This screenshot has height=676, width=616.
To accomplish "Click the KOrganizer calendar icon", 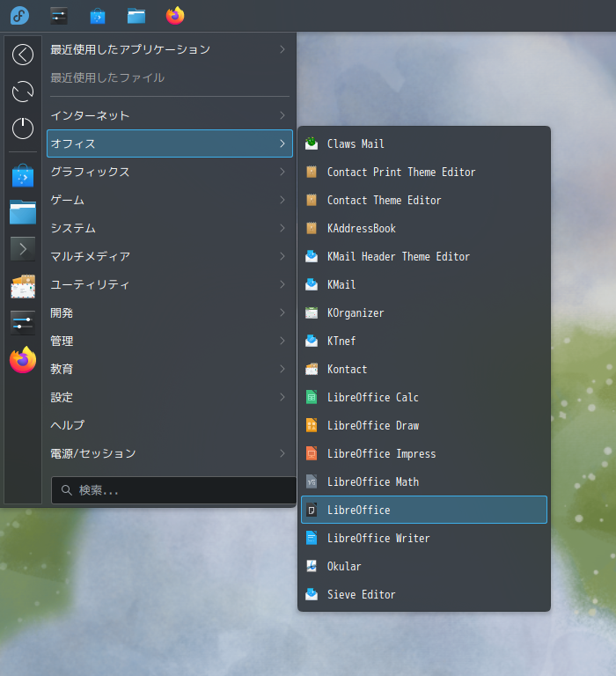I will click(x=312, y=312).
